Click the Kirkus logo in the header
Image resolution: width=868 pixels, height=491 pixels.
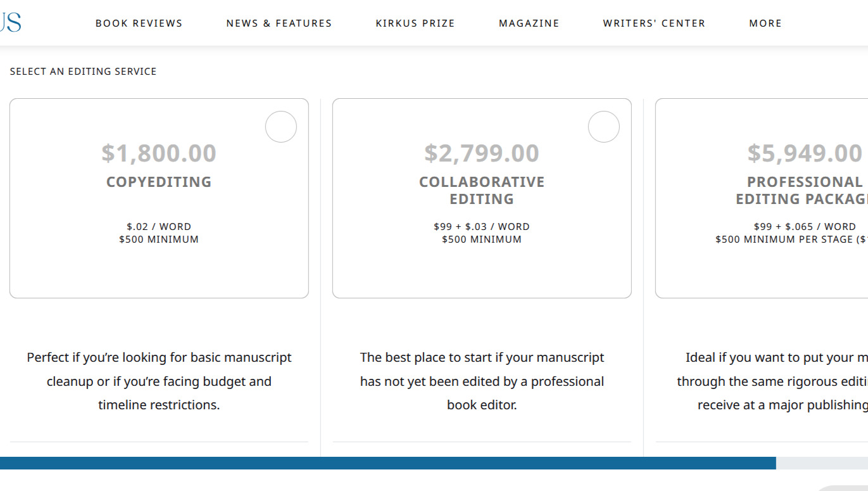[x=11, y=23]
